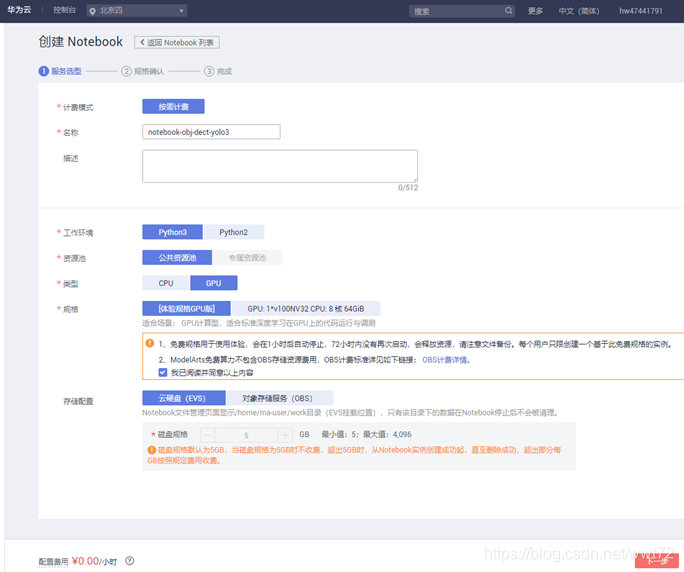This screenshot has width=684, height=572.
Task: Select GPU: 1*v100NV32 CPU: 8 核 64GiB spec
Action: 306,308
